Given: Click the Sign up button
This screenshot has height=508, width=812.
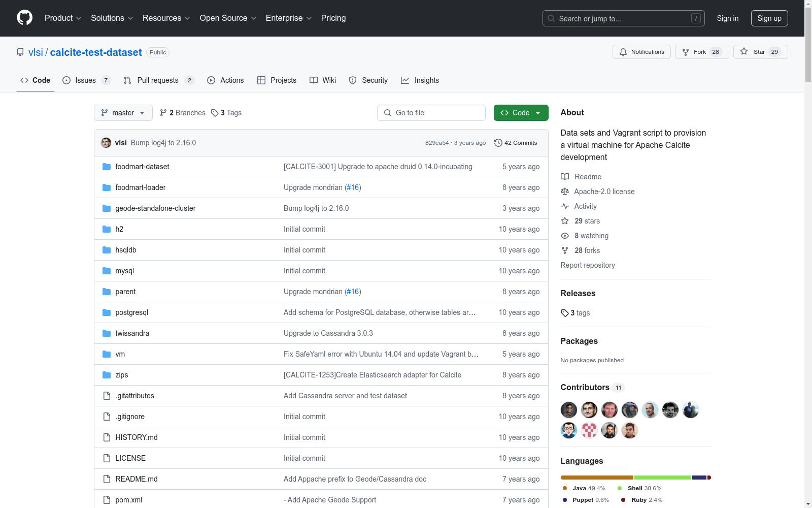Looking at the screenshot, I should coord(769,18).
